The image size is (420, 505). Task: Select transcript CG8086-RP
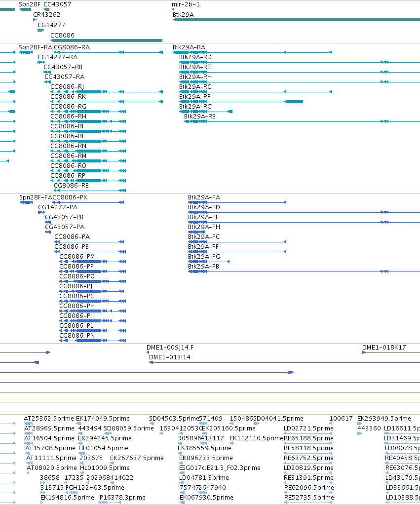pos(68,176)
